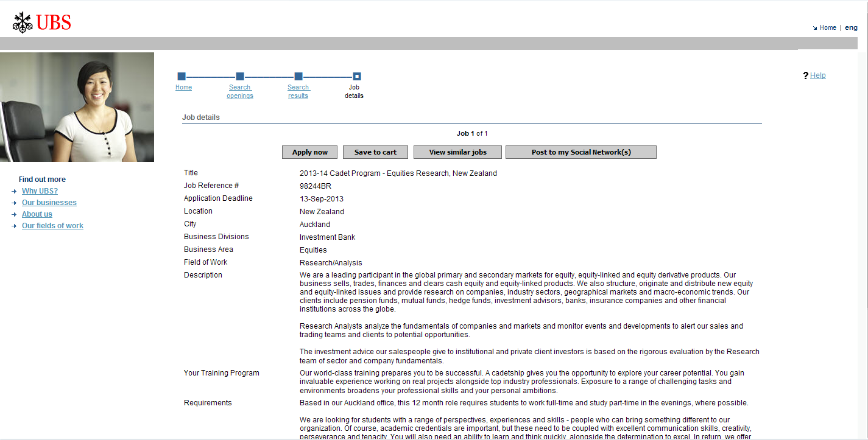Click the question mark Help icon
Viewport: 868px width, 440px height.
(x=805, y=75)
